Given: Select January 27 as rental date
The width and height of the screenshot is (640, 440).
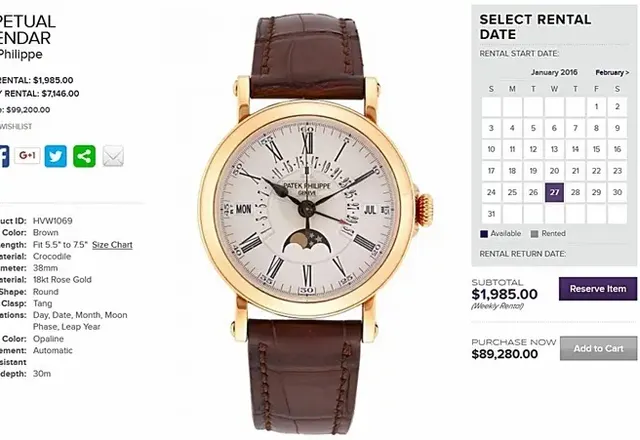Looking at the screenshot, I should click(x=554, y=192).
